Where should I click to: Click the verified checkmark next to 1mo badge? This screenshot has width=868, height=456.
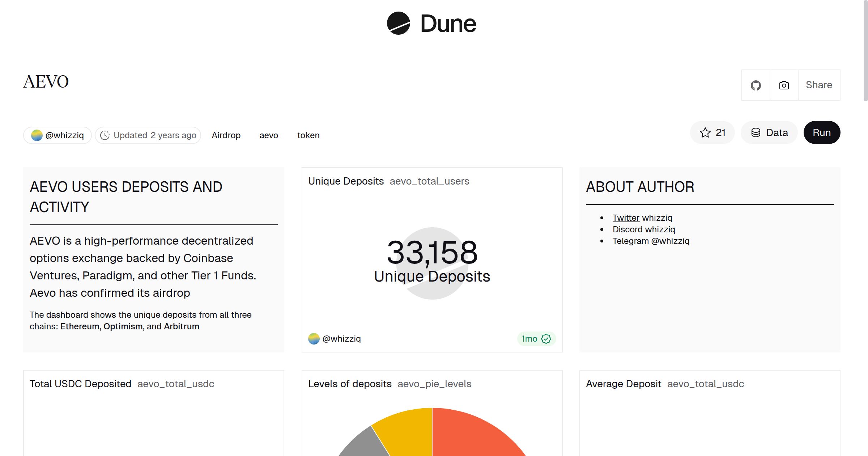click(546, 339)
